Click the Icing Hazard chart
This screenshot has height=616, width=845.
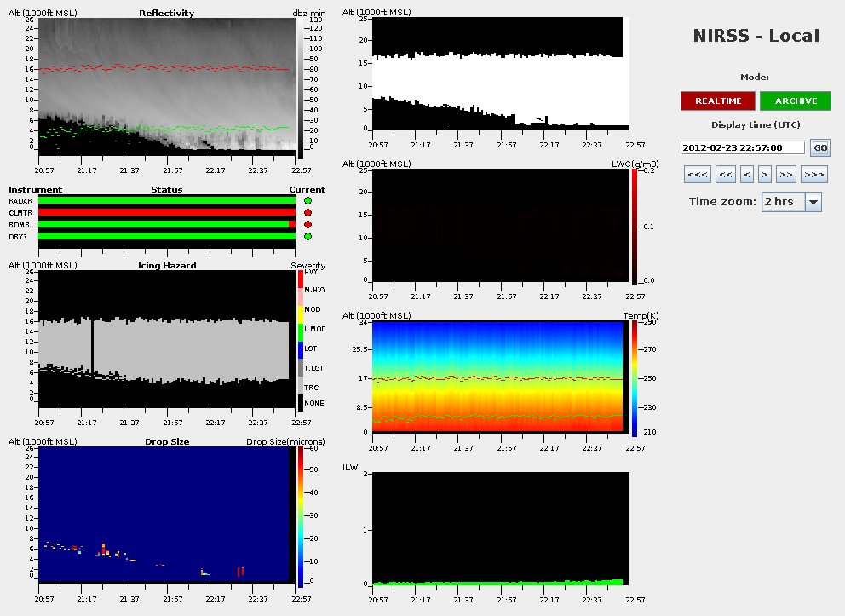click(168, 339)
